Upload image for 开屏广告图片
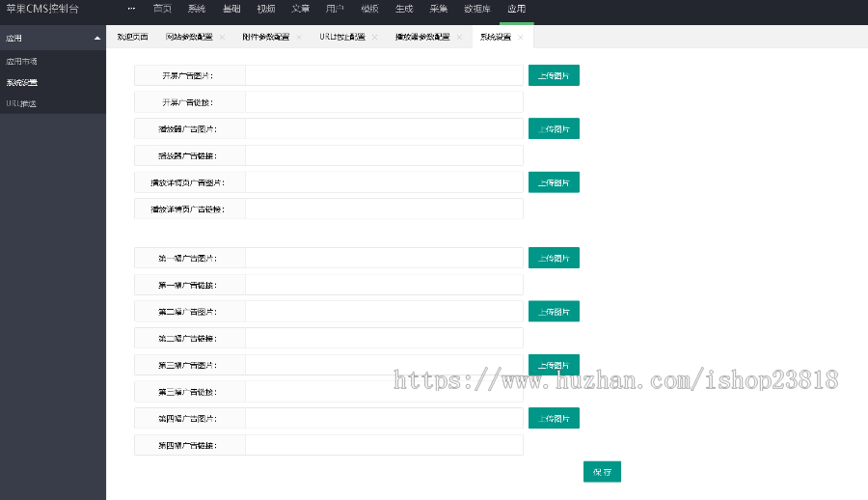Screen dimensions: 868x500 (554, 75)
